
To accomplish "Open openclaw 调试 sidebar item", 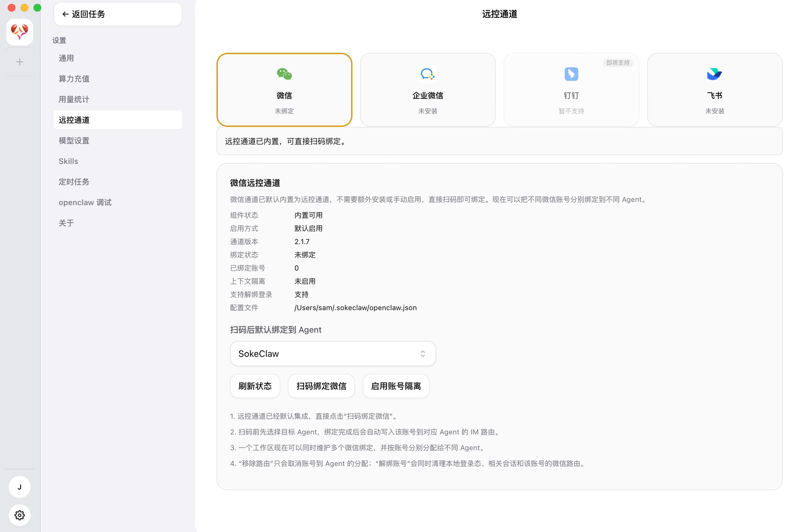I will (85, 203).
